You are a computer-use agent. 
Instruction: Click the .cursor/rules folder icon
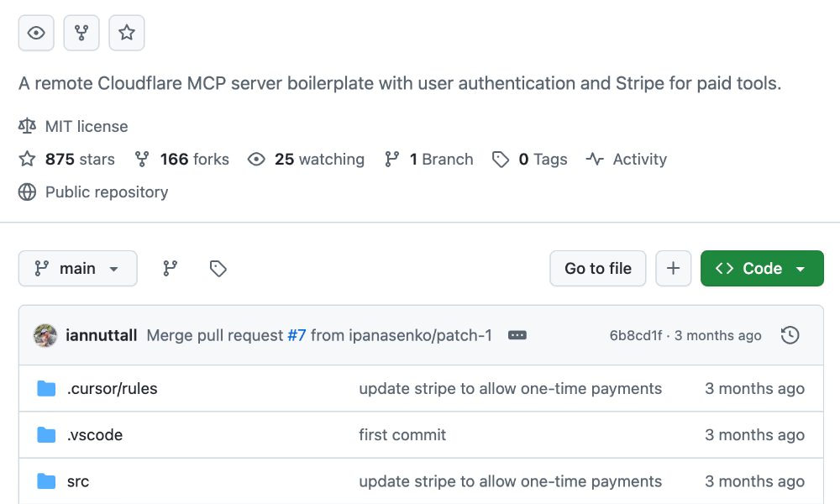(x=47, y=388)
